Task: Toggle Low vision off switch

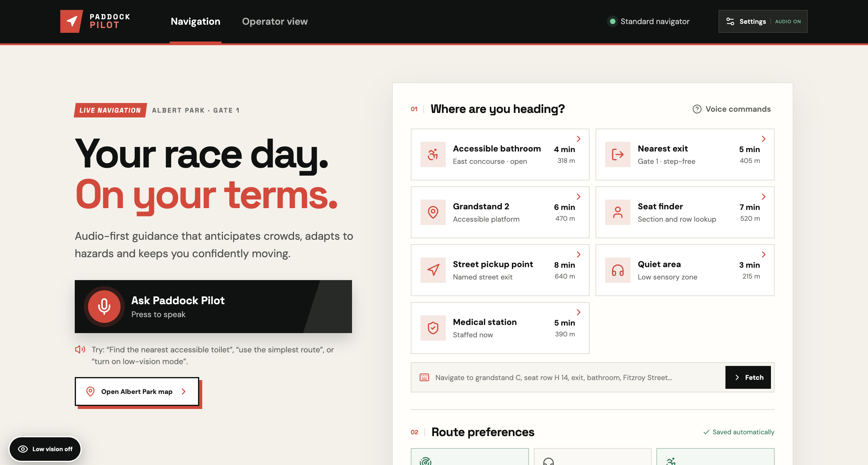Action: pos(45,449)
